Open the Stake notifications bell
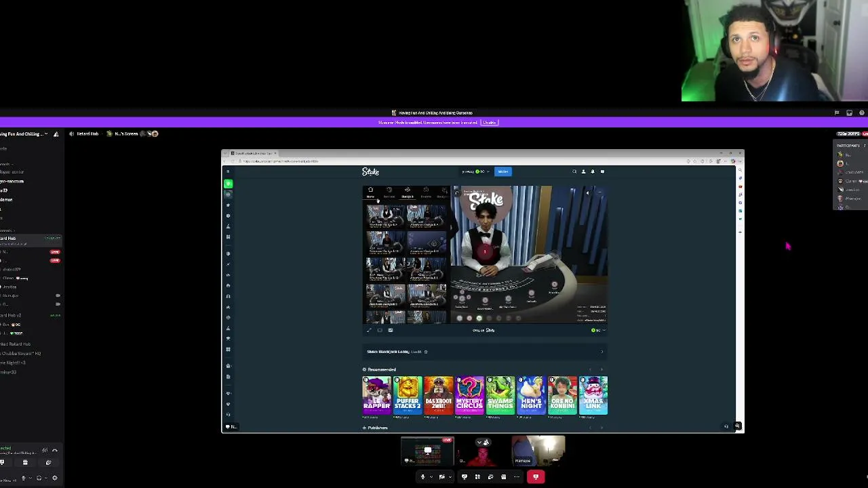 (x=592, y=171)
